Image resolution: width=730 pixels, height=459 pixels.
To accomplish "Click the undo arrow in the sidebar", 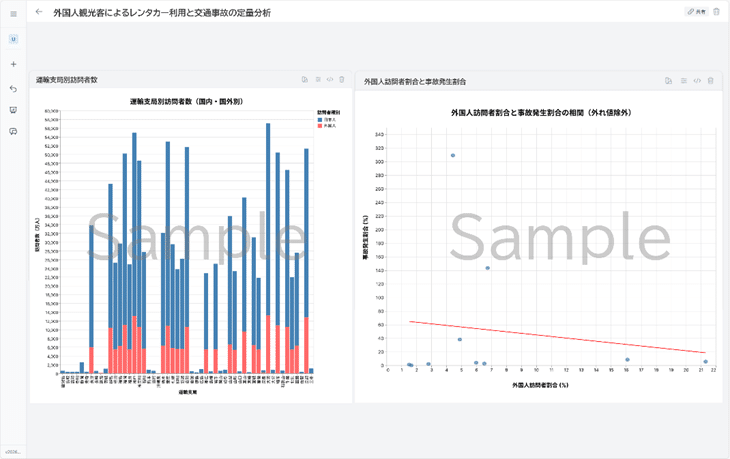I will point(13,88).
